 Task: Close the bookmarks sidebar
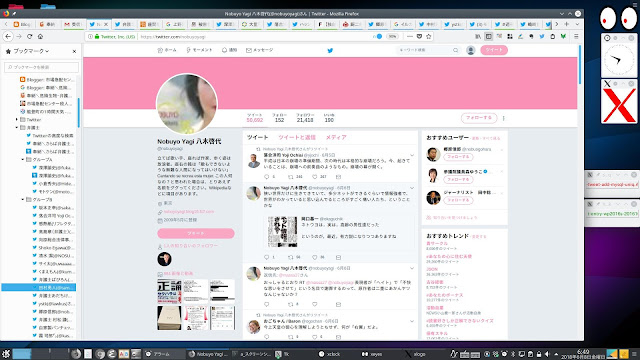pyautogui.click(x=74, y=51)
